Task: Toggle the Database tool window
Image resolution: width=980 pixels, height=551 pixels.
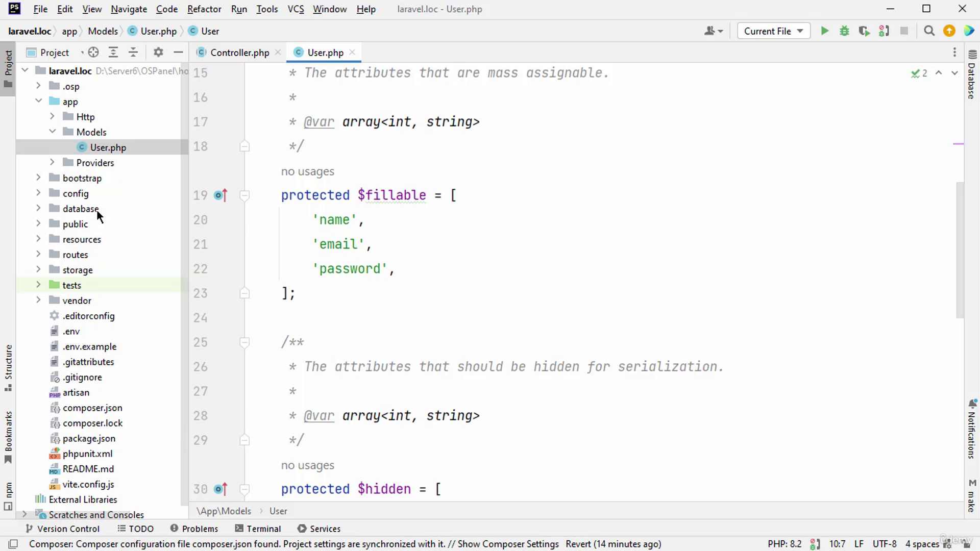Action: 972,75
